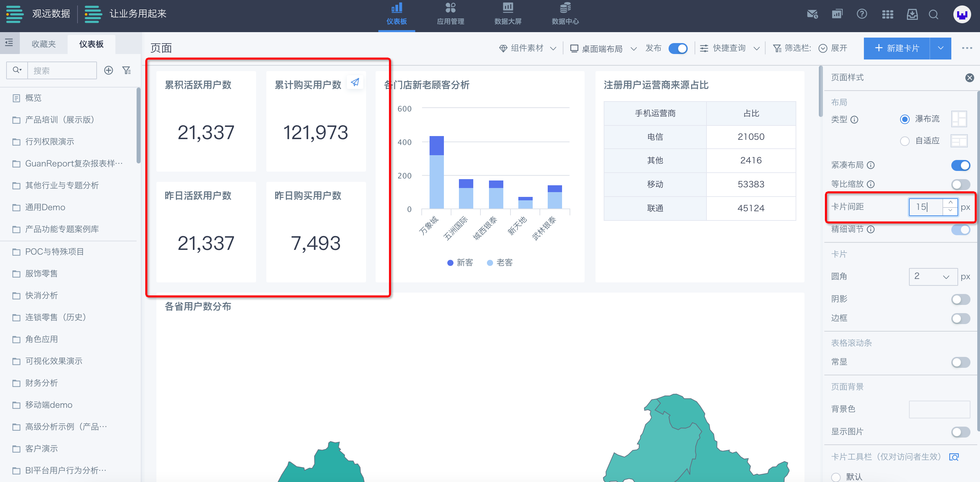Open the help question mark icon
Image resolution: width=980 pixels, height=482 pixels.
[x=862, y=14]
